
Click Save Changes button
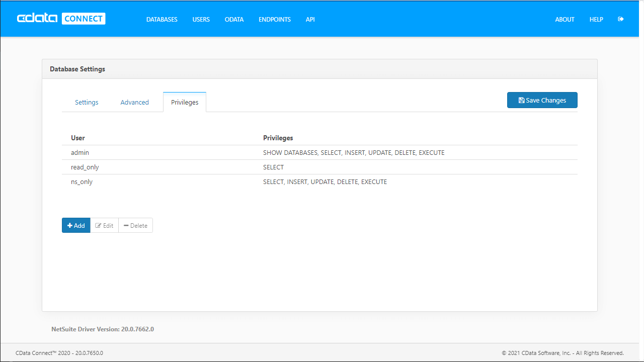[x=542, y=100]
